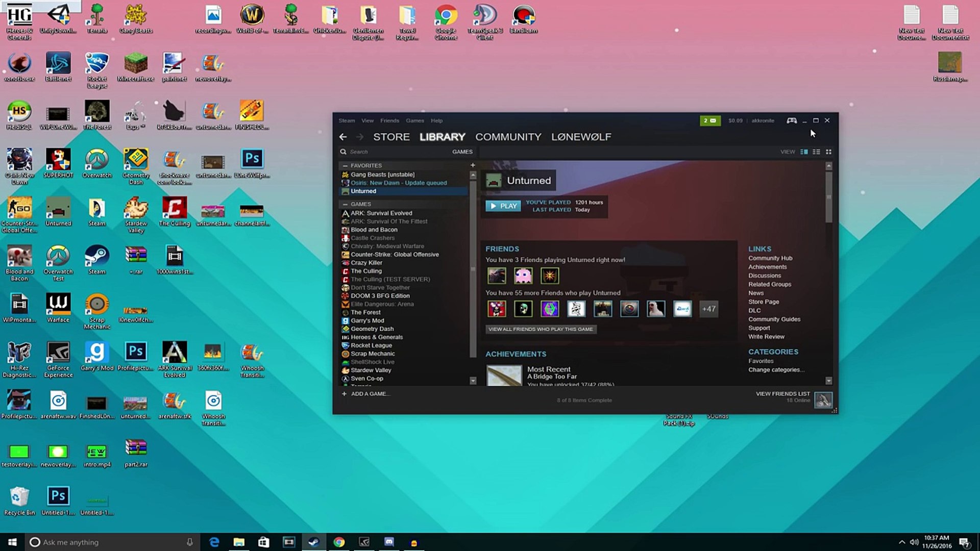The image size is (980, 551).
Task: Collapse the GAMES section
Action: point(345,204)
